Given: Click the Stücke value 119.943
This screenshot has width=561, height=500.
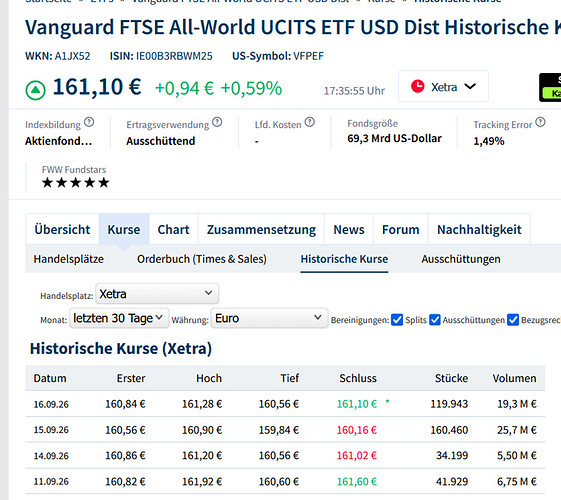Looking at the screenshot, I should (449, 404).
